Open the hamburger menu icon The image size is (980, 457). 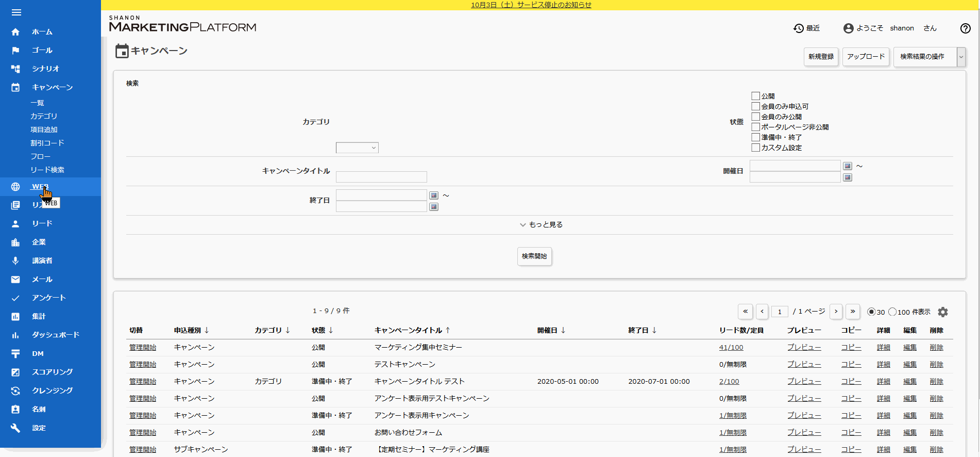[x=16, y=12]
